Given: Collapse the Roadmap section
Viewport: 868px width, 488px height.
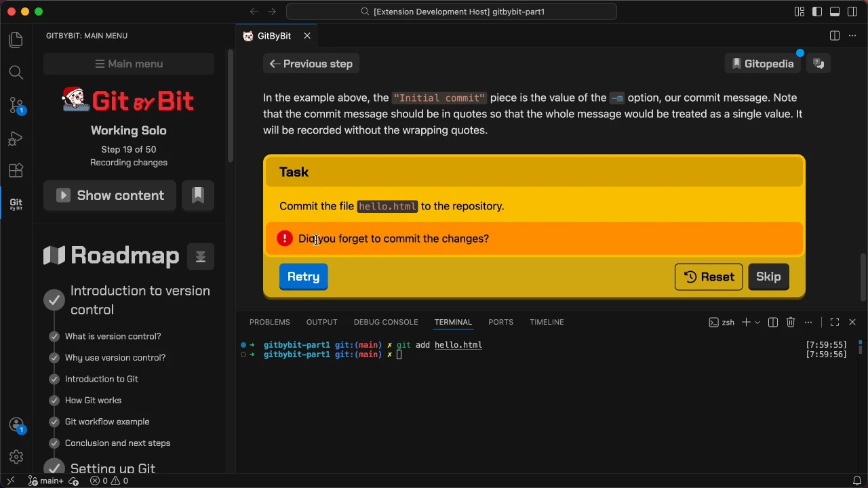Looking at the screenshot, I should coord(201,256).
